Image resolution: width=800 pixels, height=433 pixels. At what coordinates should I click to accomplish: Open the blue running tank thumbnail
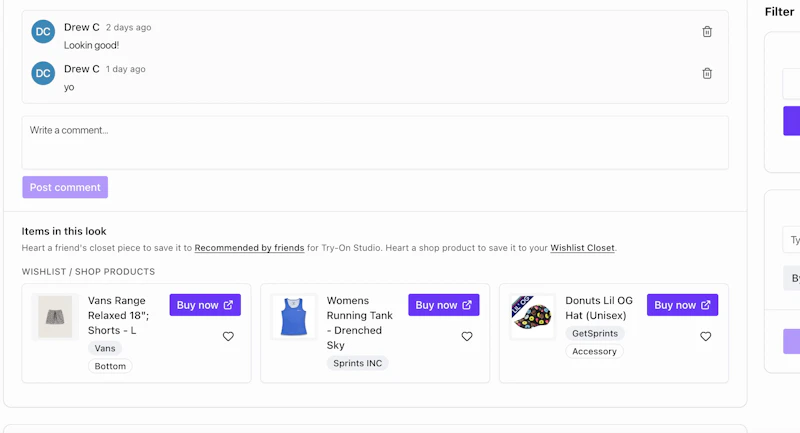pos(294,317)
